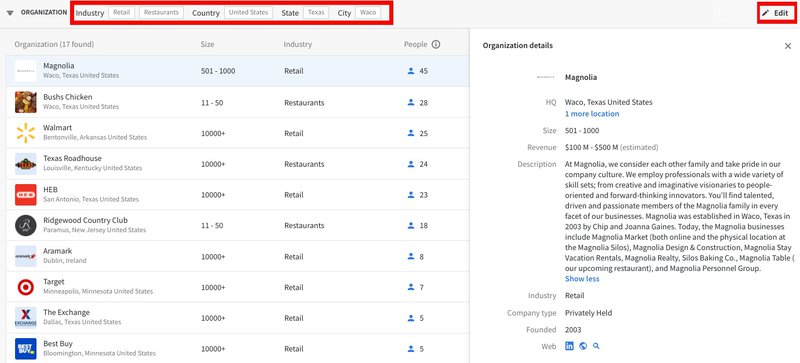Image resolution: width=800 pixels, height=363 pixels.
Task: Click the HEB red logo
Action: coord(26,195)
